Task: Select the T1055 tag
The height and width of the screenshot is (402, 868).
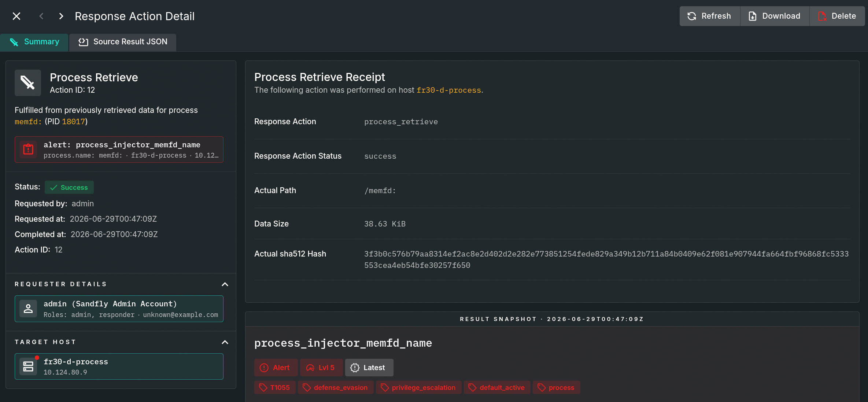Action: (275, 388)
